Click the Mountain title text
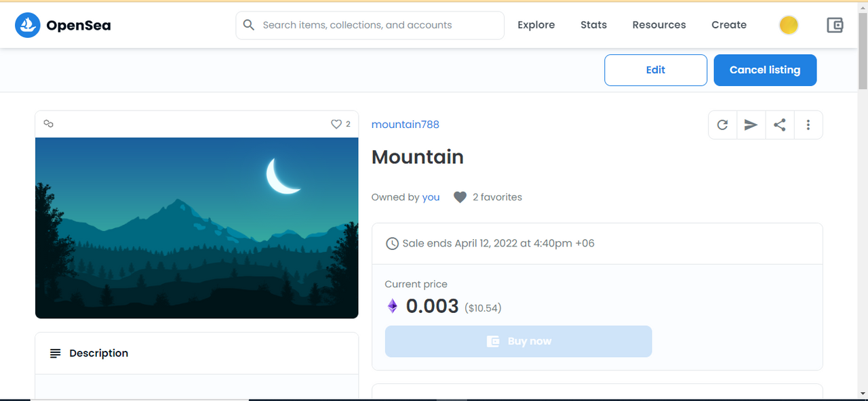868x401 pixels. 418,157
